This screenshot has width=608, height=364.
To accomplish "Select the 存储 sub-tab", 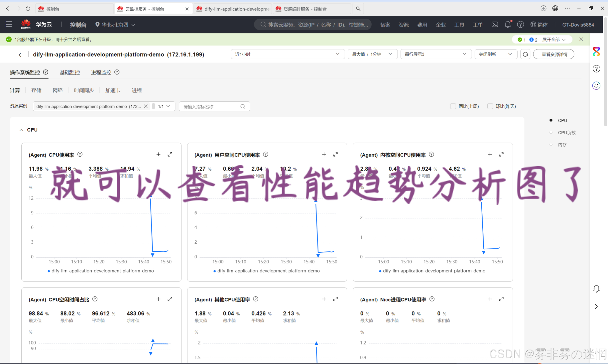I will click(36, 90).
